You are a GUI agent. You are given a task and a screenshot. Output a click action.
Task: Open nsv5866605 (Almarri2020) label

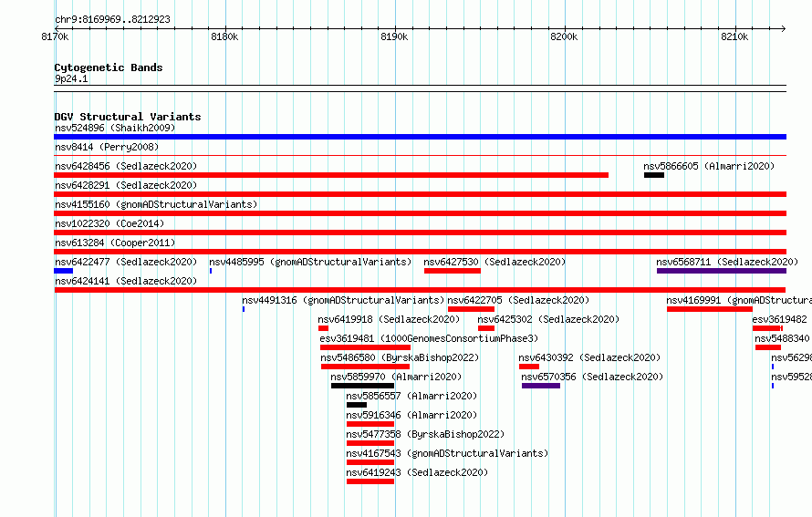[x=709, y=166]
